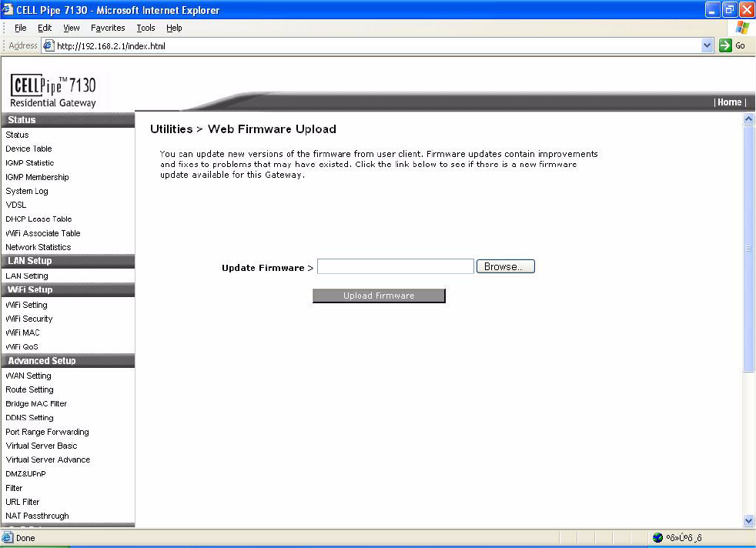Click the LAN Setup section header
756x548 pixels.
pos(68,261)
